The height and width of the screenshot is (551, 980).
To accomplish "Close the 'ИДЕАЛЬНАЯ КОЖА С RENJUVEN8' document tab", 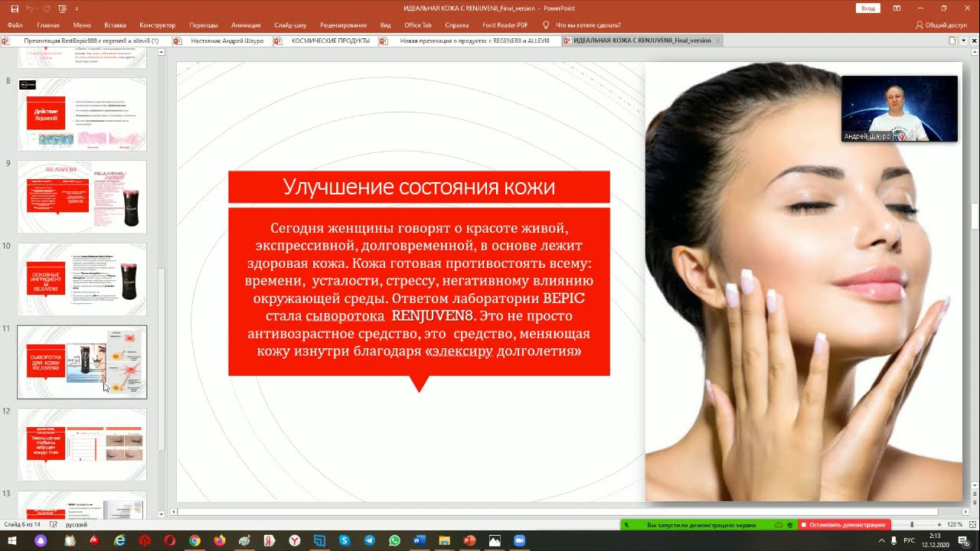I will pyautogui.click(x=717, y=41).
